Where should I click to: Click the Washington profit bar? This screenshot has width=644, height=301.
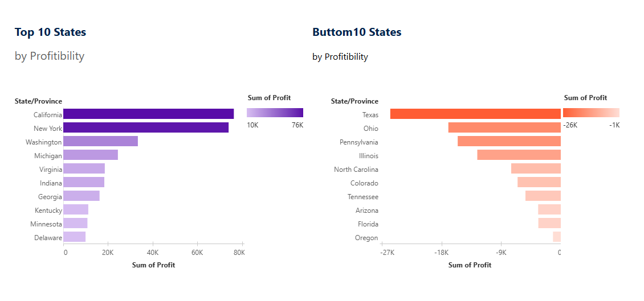tap(100, 141)
